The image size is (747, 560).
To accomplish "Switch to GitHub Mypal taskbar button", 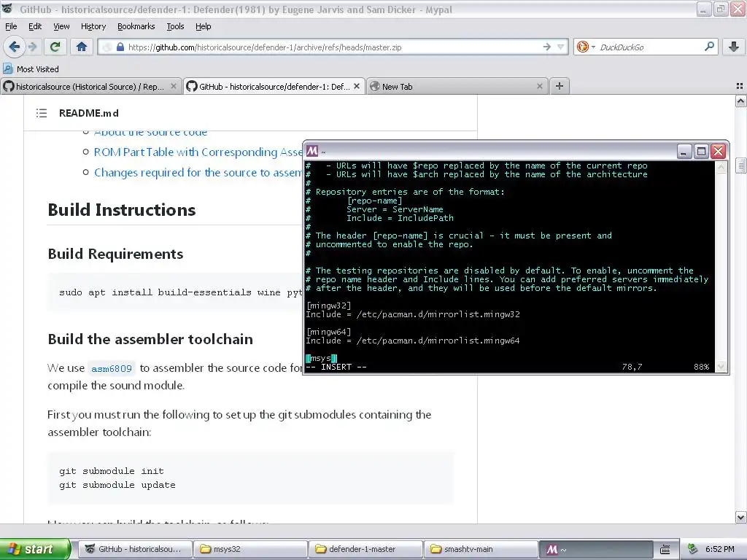I will [x=135, y=549].
